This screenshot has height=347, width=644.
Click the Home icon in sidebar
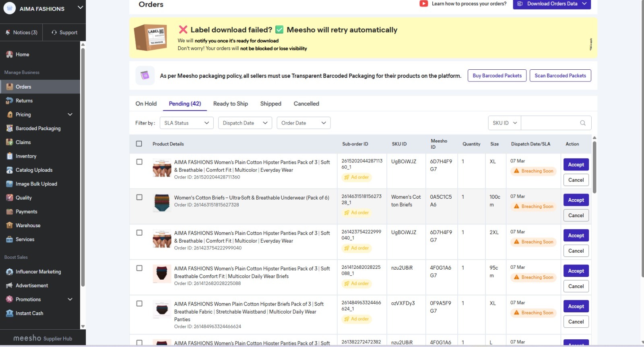pyautogui.click(x=10, y=54)
